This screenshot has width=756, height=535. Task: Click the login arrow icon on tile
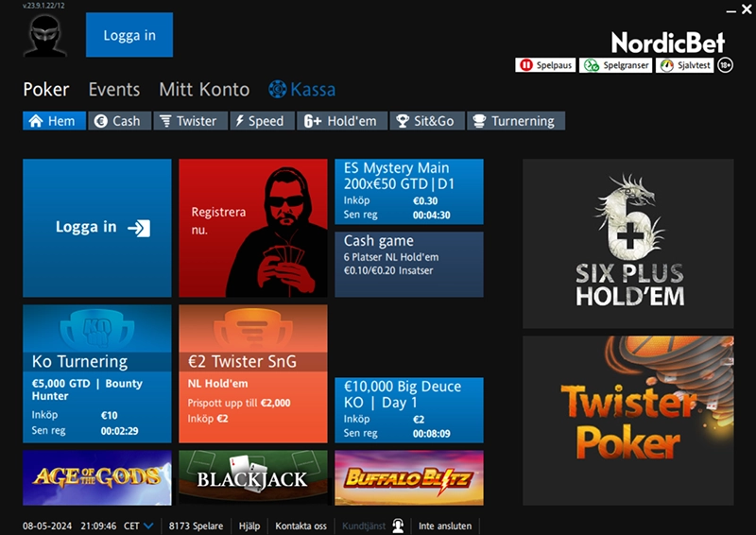pos(139,228)
